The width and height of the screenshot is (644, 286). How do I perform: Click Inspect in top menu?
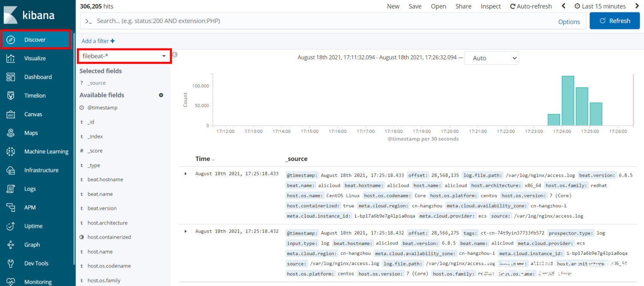[491, 6]
